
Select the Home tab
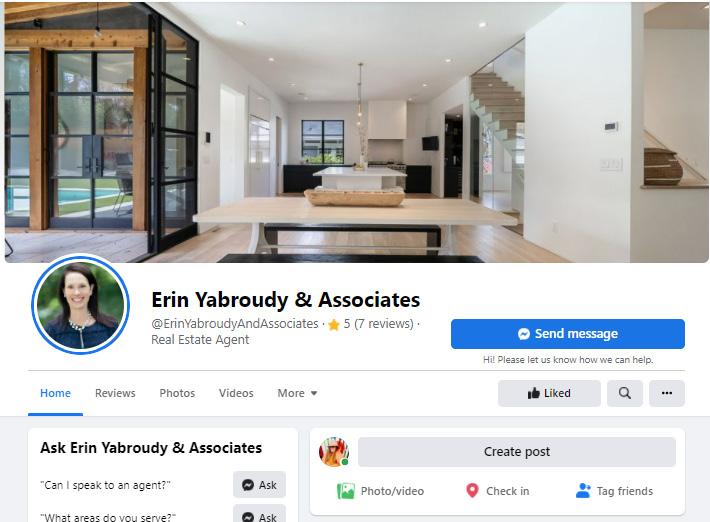[x=55, y=393]
